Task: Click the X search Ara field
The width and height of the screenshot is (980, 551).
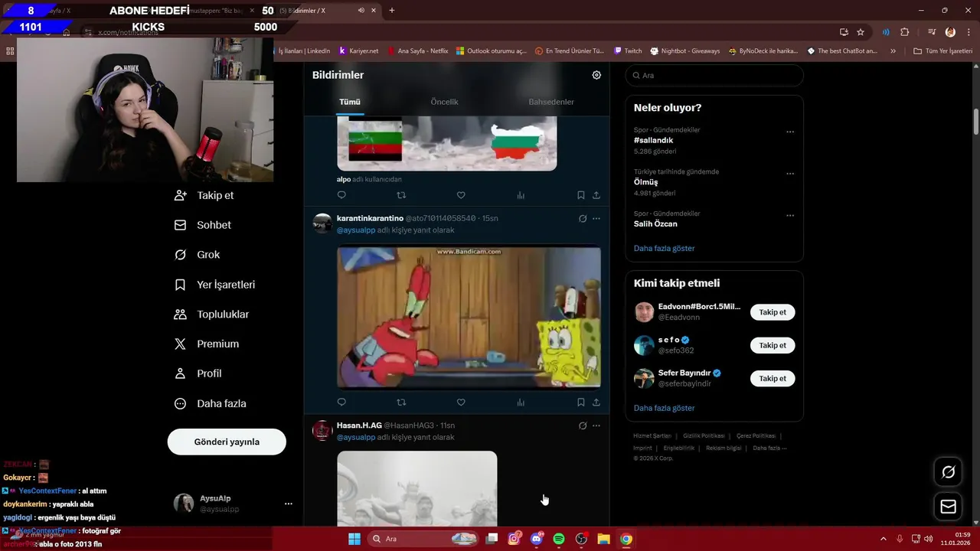Action: tap(714, 75)
